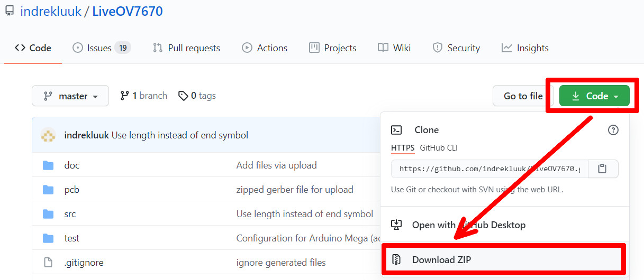The height and width of the screenshot is (280, 644).
Task: Click the 1 branch link
Action: pyautogui.click(x=144, y=96)
